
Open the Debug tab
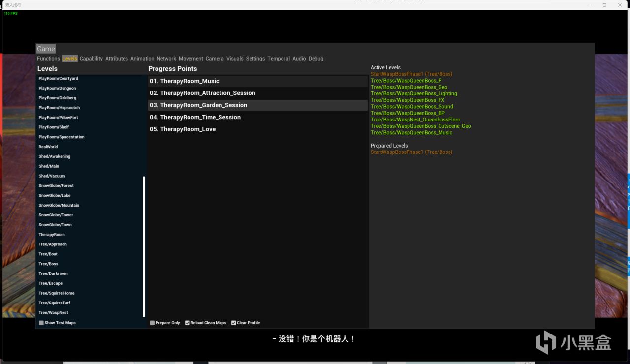(x=316, y=59)
